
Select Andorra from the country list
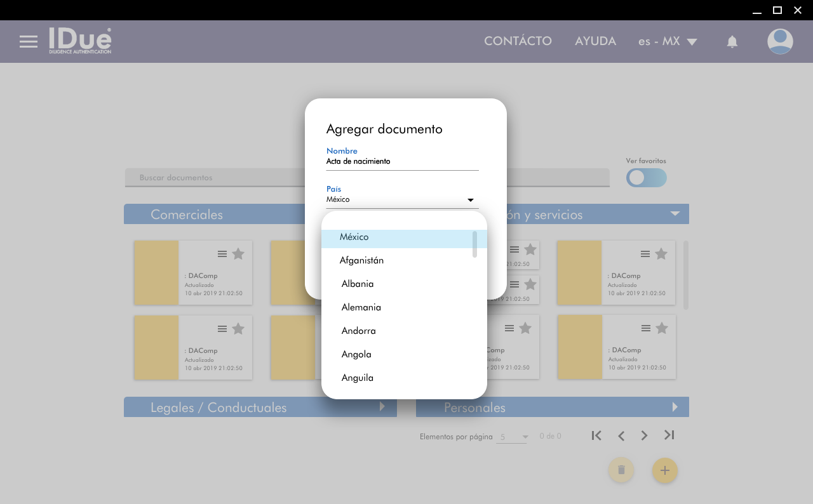pyautogui.click(x=359, y=331)
